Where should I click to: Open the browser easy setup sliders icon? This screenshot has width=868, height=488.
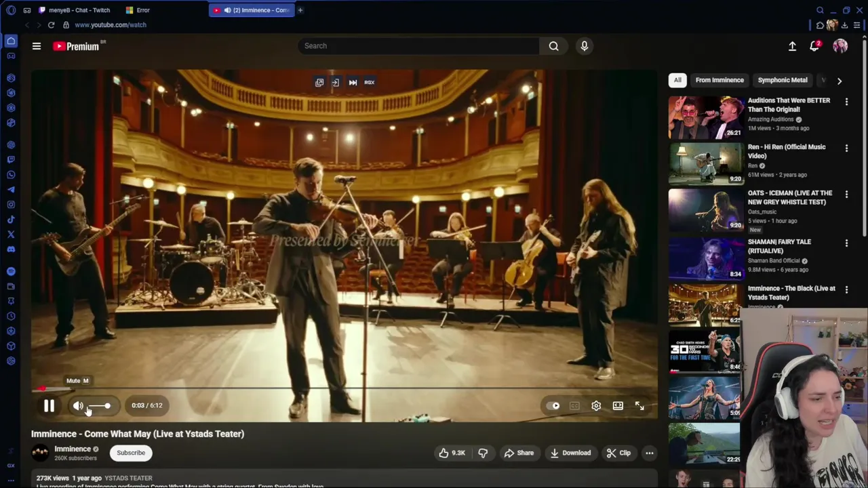(857, 25)
